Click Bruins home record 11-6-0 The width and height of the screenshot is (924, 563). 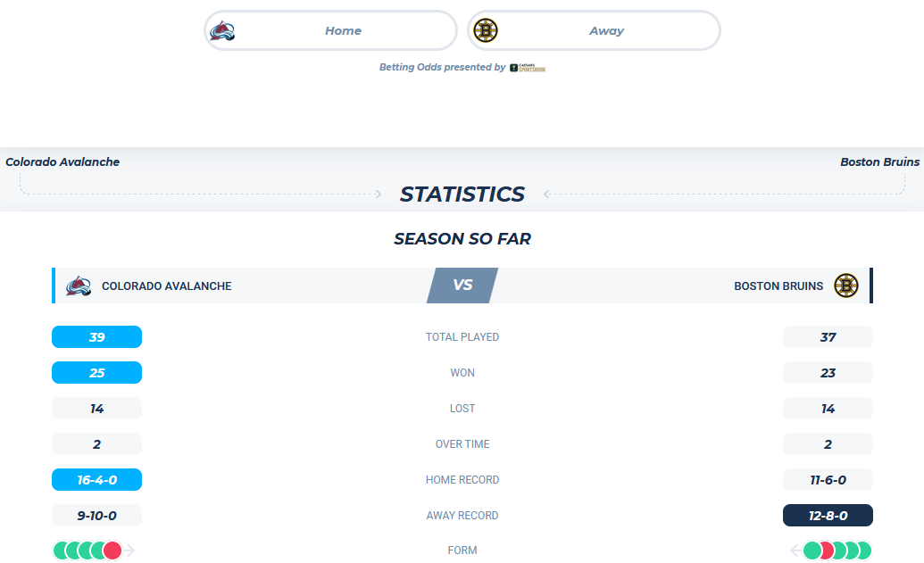coord(828,480)
